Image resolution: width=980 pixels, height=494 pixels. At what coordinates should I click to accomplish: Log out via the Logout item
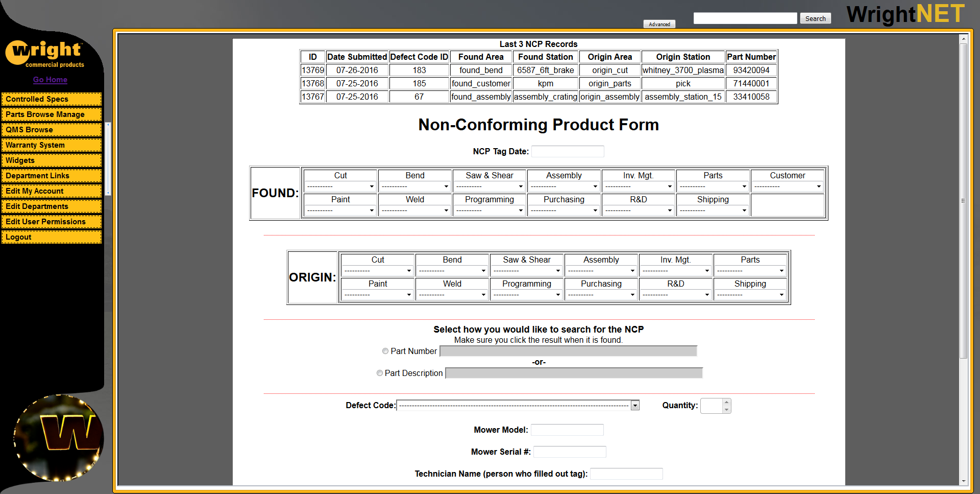tap(52, 237)
